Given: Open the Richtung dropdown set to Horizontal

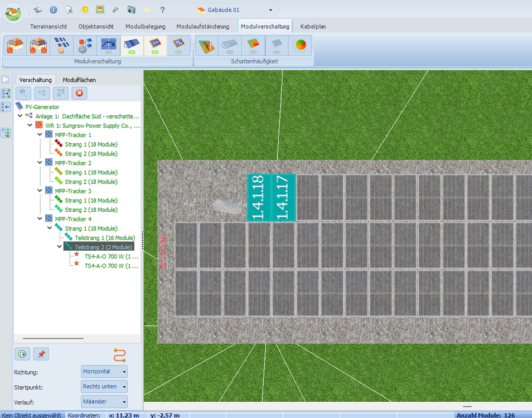Looking at the screenshot, I should click(x=104, y=371).
